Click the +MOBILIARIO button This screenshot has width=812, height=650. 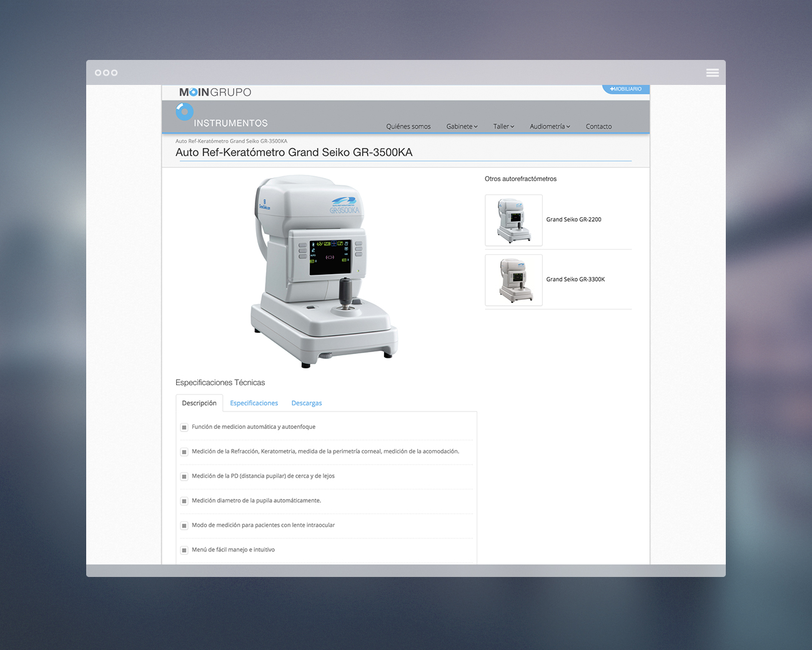click(x=626, y=89)
